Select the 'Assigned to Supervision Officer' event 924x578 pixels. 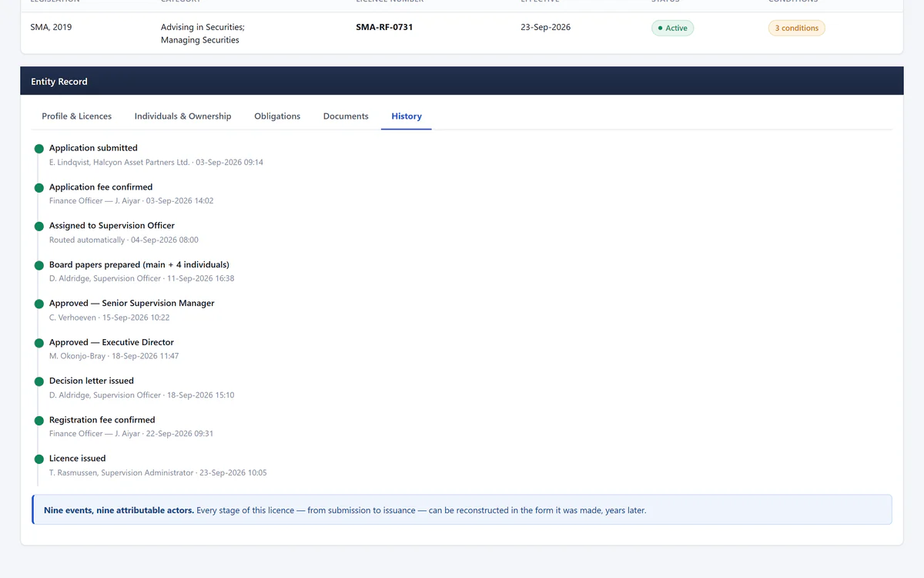112,226
